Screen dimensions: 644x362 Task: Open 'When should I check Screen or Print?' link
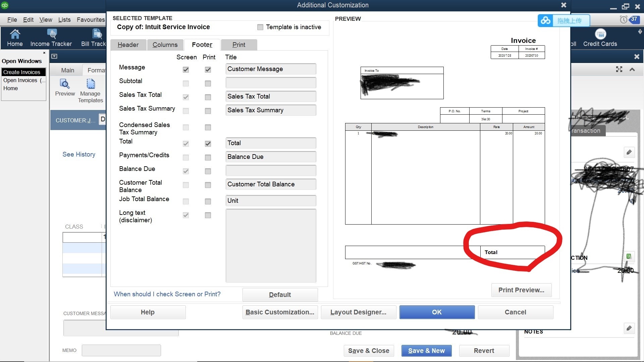pyautogui.click(x=167, y=294)
